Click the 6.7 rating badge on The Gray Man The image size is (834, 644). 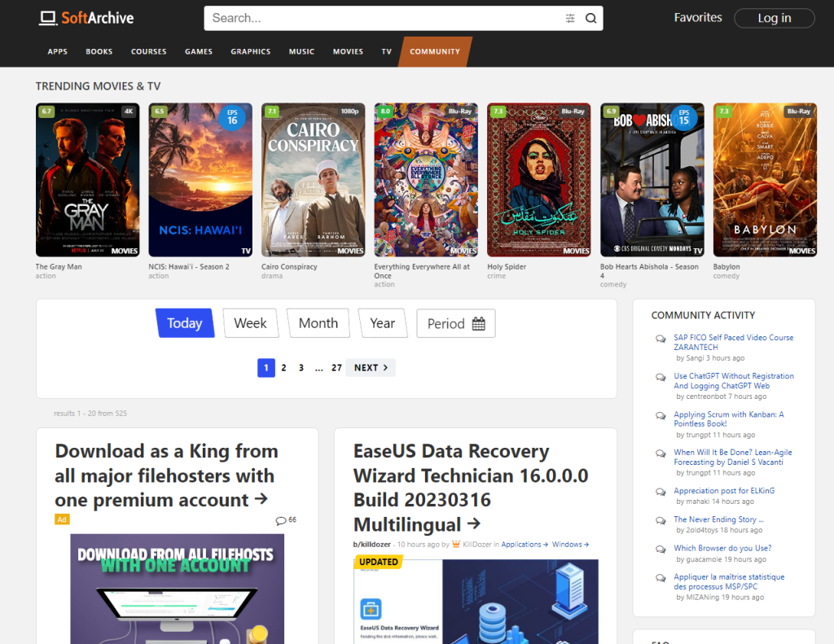(x=46, y=112)
